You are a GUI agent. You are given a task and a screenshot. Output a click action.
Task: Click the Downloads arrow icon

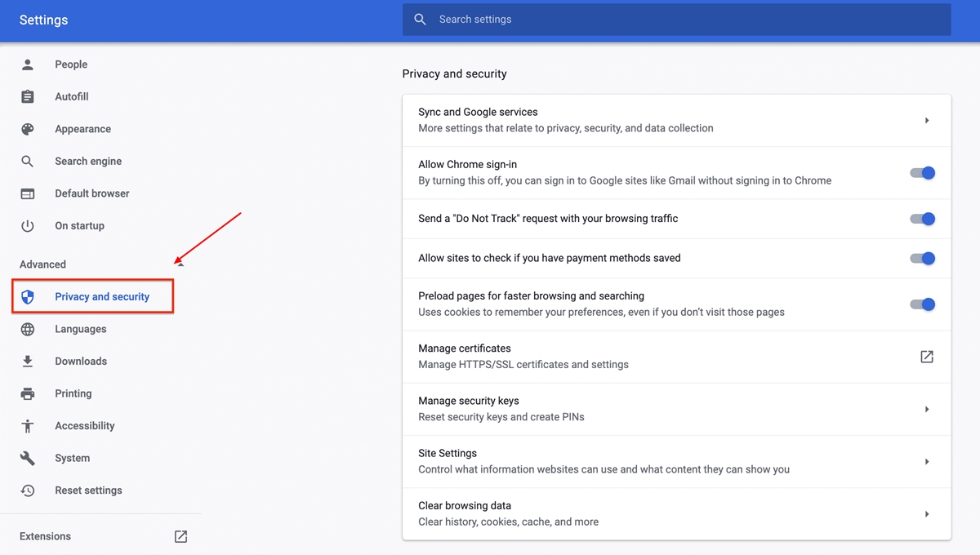click(28, 362)
